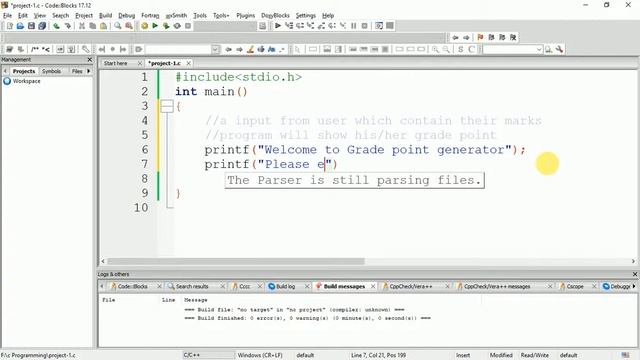Click the Insert status bar entry
Image resolution: width=640 pixels, height=360 pixels.
(463, 355)
